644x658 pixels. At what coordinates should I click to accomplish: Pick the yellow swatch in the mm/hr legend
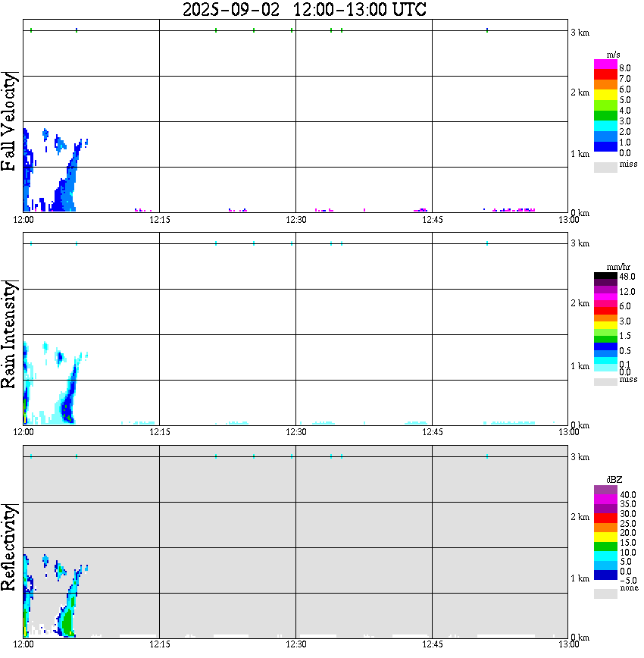click(x=605, y=324)
